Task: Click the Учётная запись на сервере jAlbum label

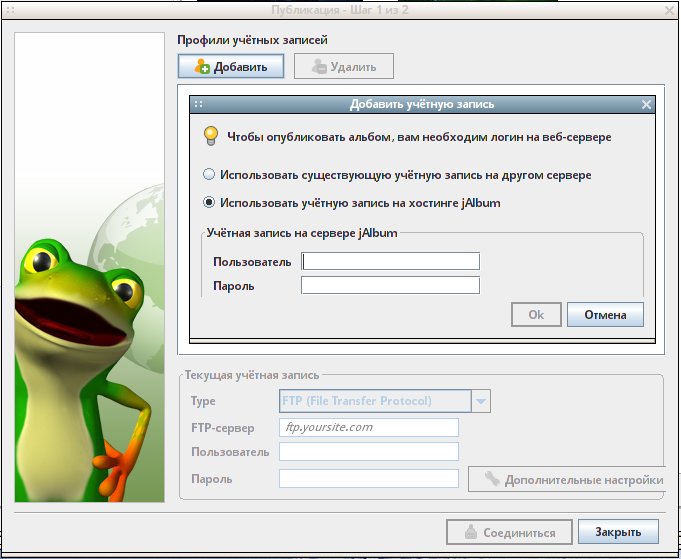Action: (x=302, y=233)
